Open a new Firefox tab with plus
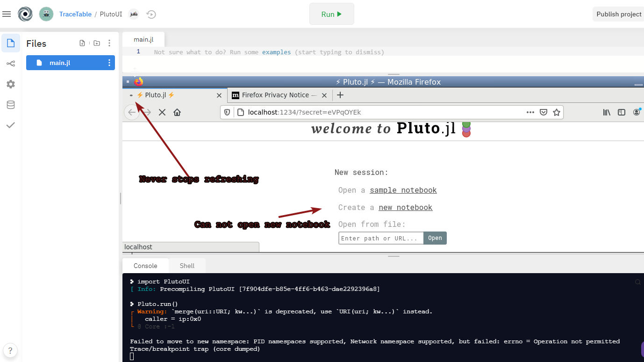Screen dimensions: 644x362 [340, 95]
